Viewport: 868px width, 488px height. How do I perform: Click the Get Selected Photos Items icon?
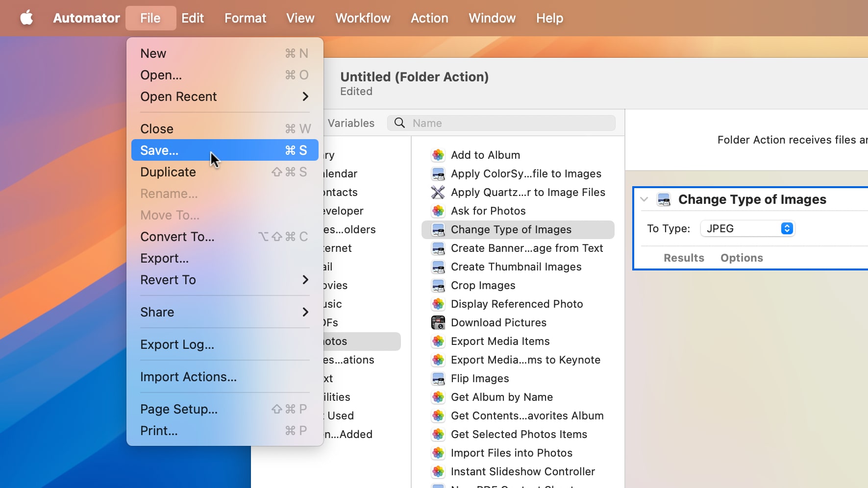[x=438, y=435]
